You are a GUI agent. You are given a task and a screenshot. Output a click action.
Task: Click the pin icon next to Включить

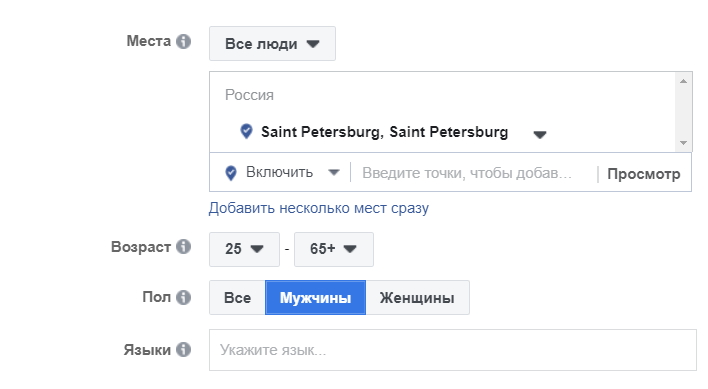click(x=231, y=173)
